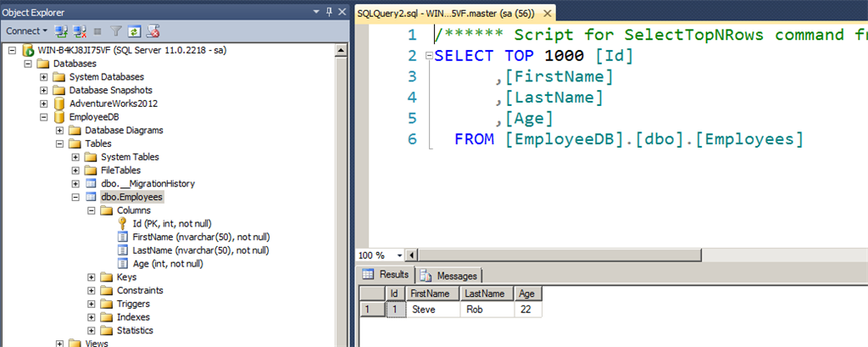Screen dimensions: 868x347
Task: Select the Triggers folder icon
Action: pos(107,305)
